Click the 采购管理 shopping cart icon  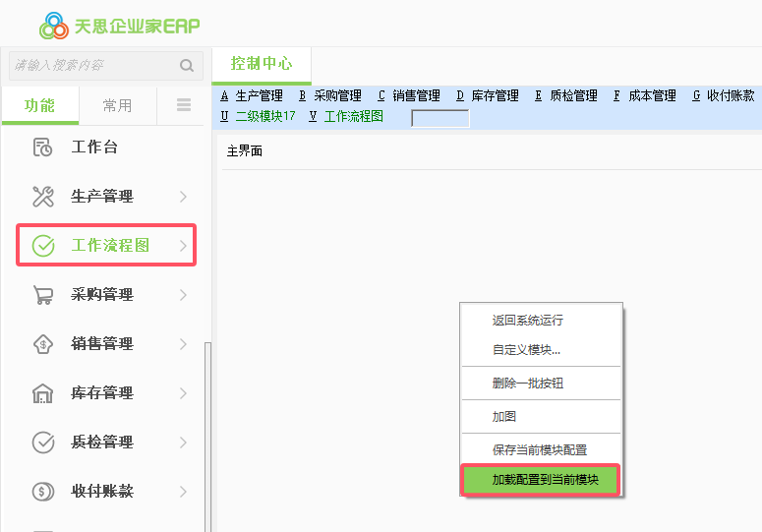tap(43, 295)
